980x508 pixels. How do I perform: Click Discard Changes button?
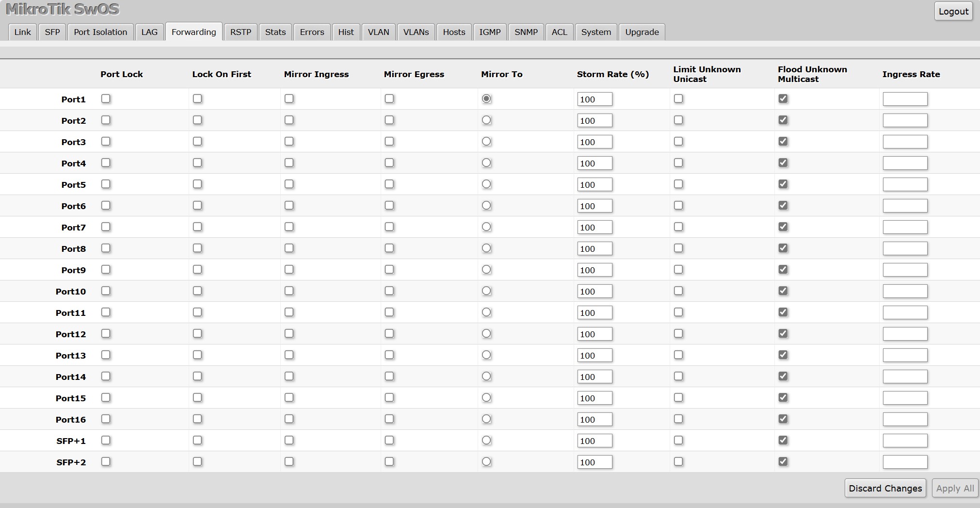(x=885, y=488)
